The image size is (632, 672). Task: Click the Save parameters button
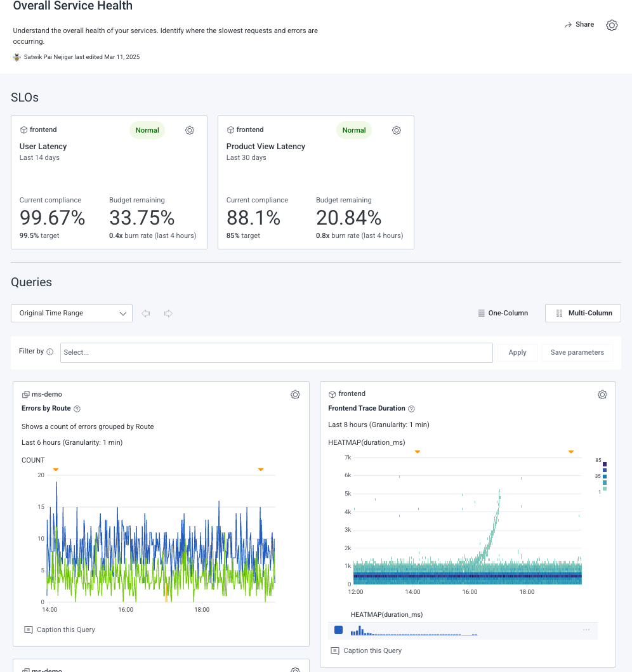point(577,352)
